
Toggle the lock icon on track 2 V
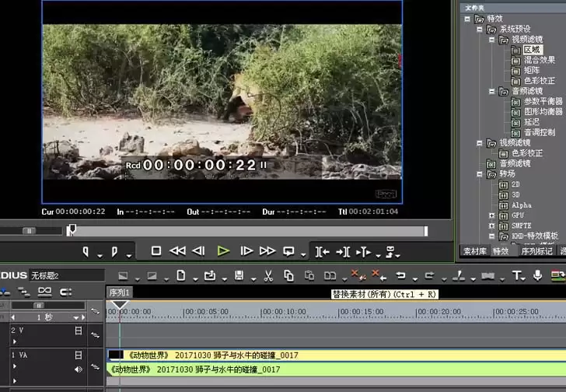[x=79, y=331]
